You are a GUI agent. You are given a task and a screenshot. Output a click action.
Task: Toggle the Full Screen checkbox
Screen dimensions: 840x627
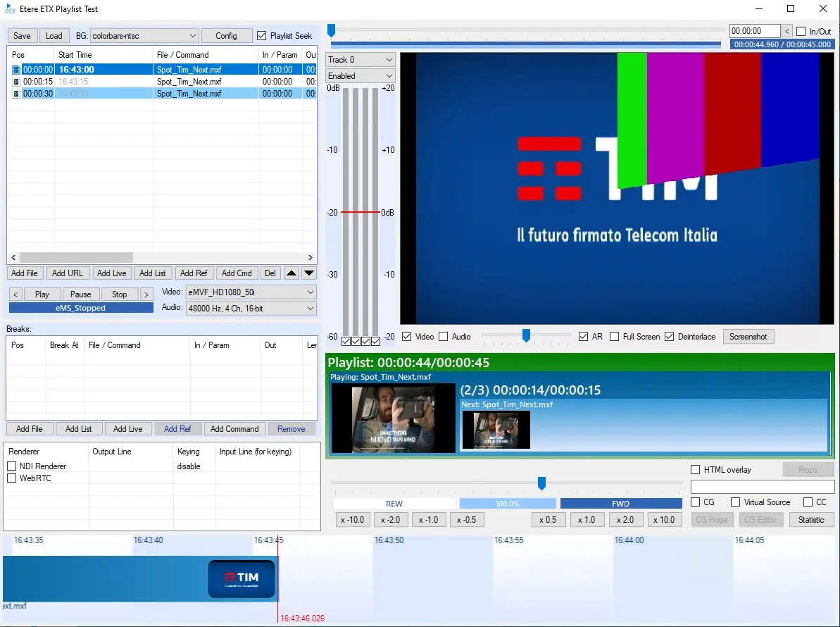tap(615, 337)
